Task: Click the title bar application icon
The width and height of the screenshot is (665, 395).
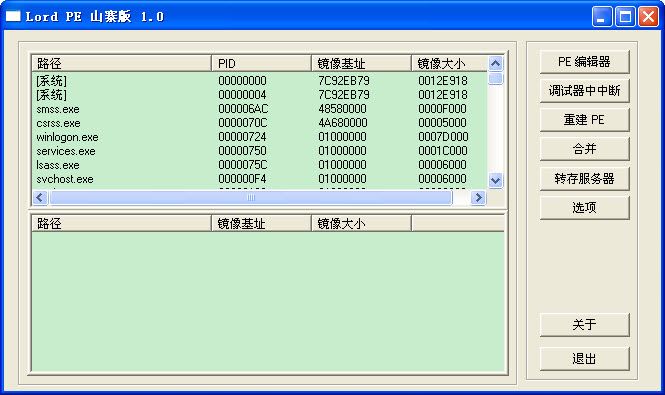Action: pyautogui.click(x=13, y=16)
